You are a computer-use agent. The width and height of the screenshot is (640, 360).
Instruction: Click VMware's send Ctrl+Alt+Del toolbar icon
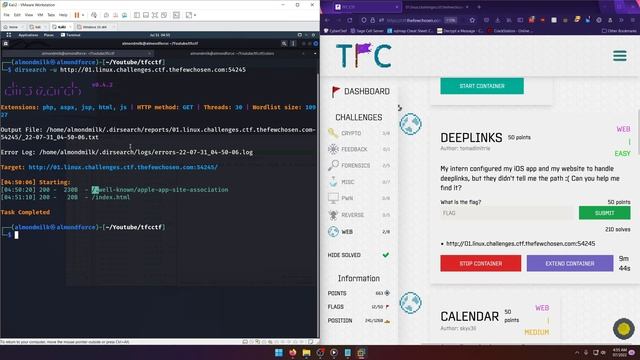point(94,15)
